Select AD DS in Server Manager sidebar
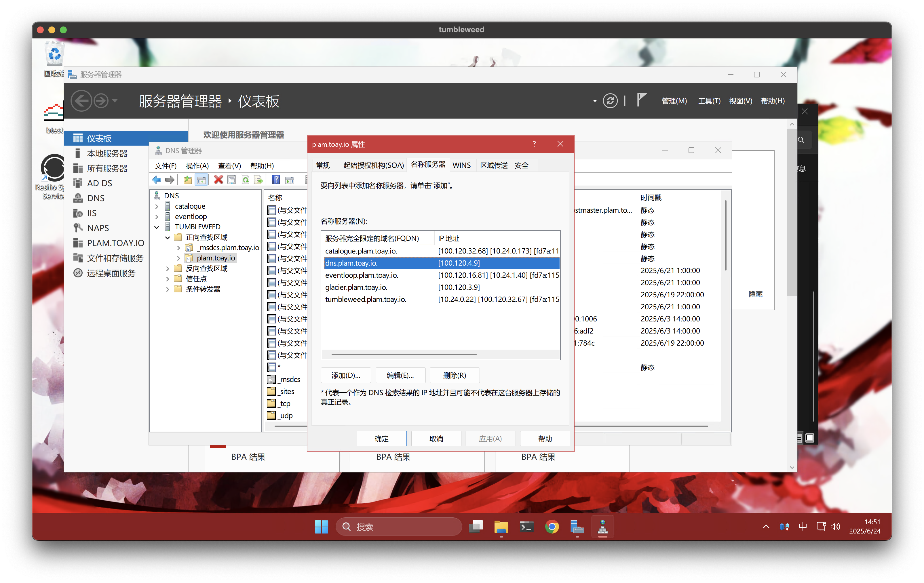This screenshot has width=924, height=583. tap(99, 183)
